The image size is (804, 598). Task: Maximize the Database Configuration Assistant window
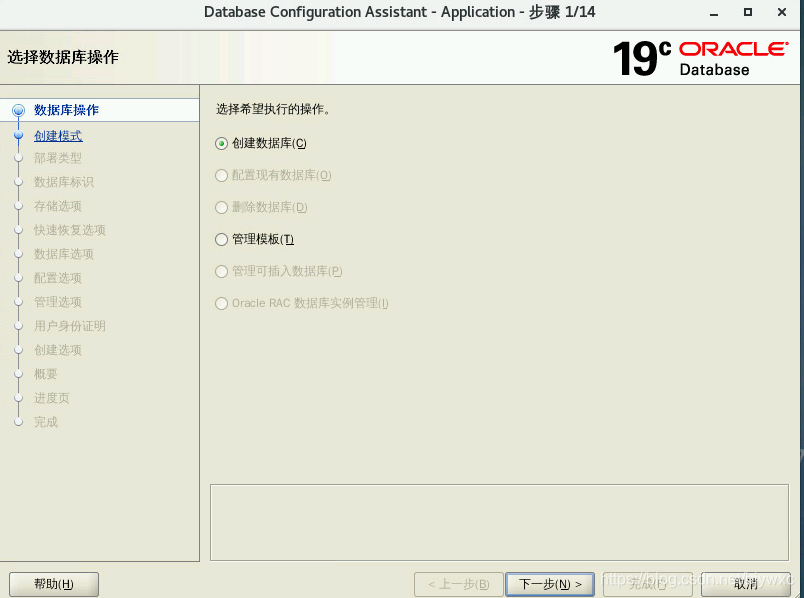748,12
